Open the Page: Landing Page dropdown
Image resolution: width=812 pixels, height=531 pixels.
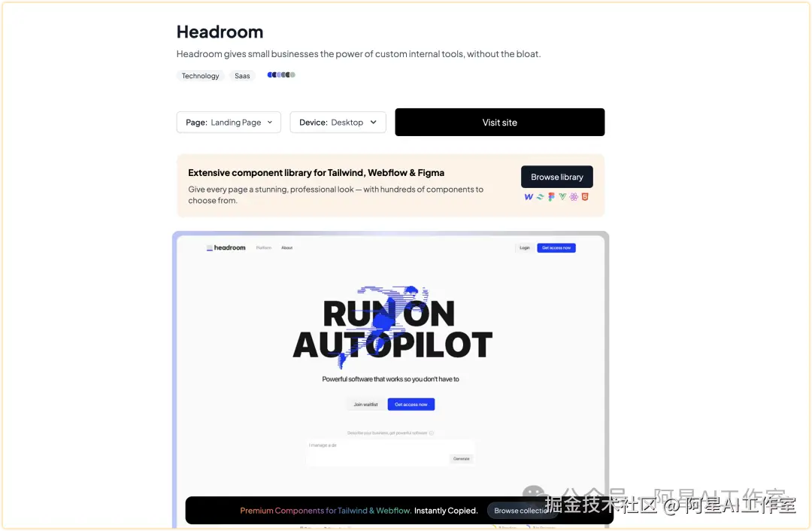[x=229, y=123]
